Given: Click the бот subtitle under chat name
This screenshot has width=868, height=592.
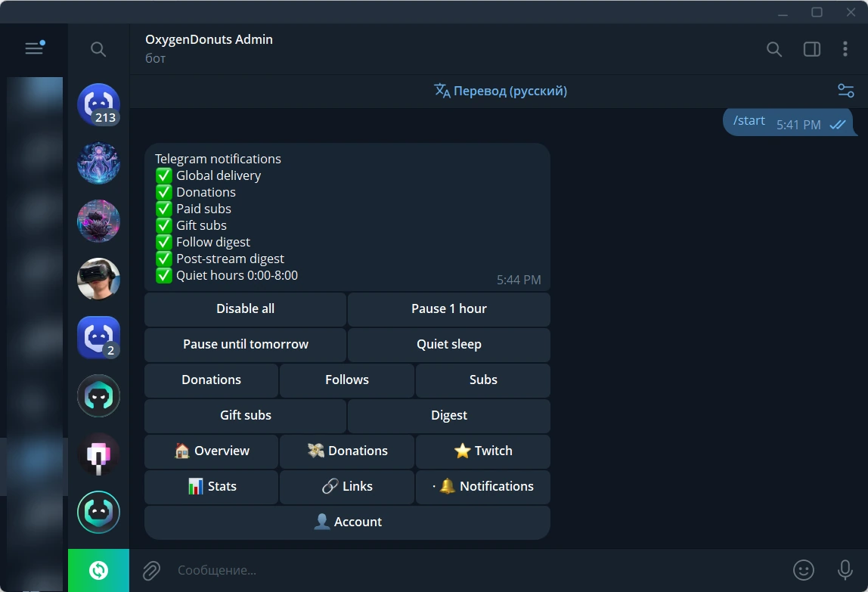Looking at the screenshot, I should pyautogui.click(x=155, y=59).
